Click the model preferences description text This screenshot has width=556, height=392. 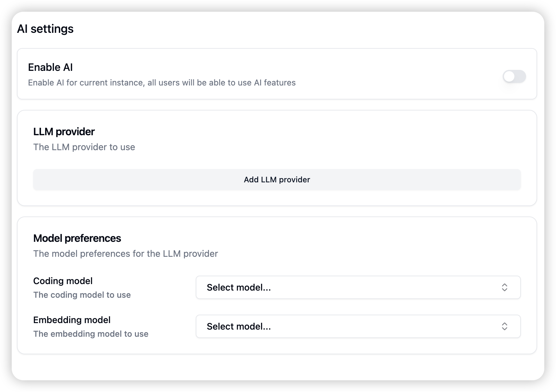(126, 254)
